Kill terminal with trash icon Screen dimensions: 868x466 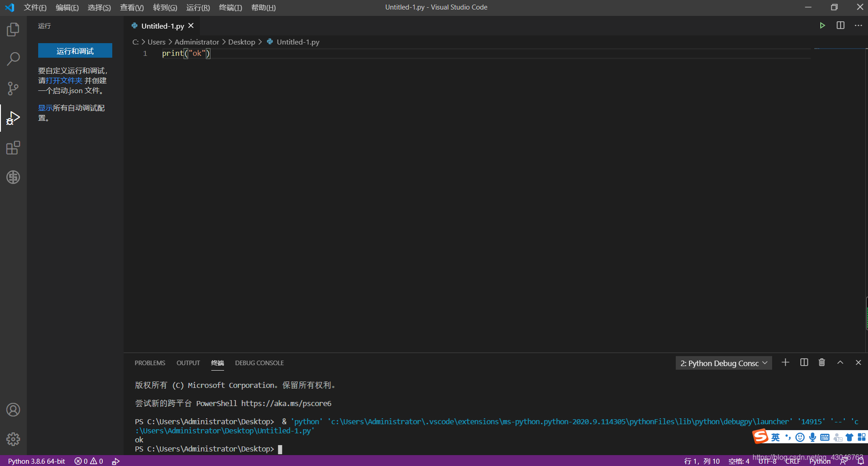click(822, 362)
